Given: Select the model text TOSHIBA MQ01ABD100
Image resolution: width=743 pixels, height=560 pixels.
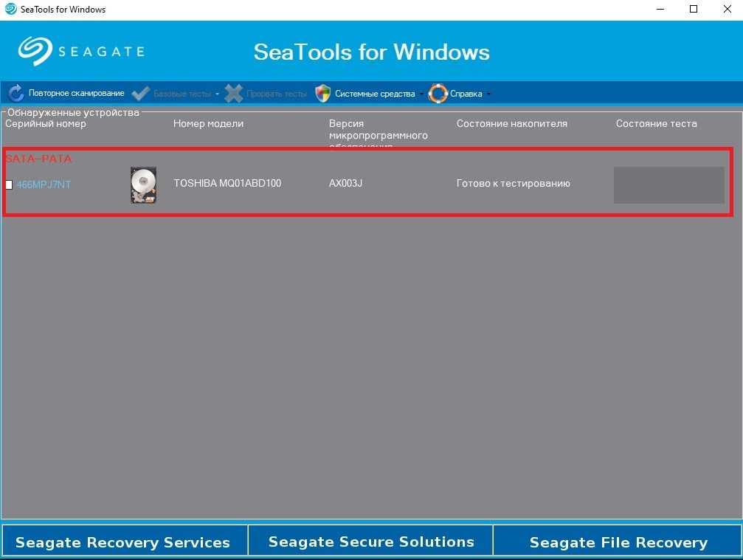Looking at the screenshot, I should pyautogui.click(x=227, y=184).
